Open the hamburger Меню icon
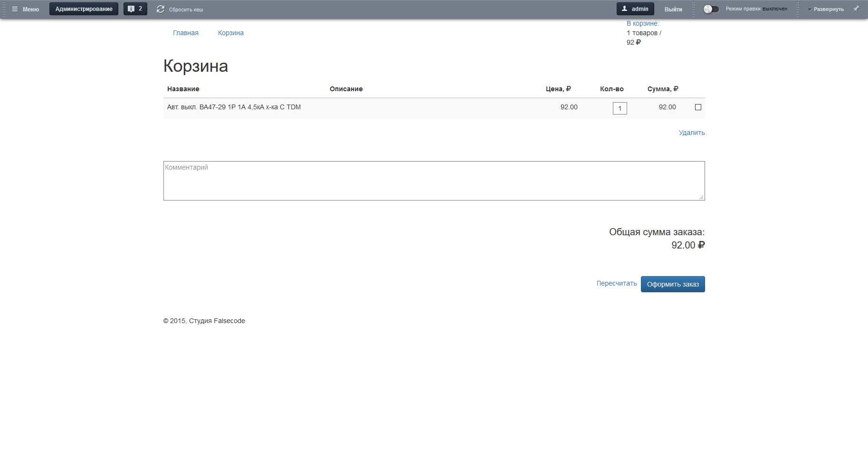This screenshot has height=469, width=868. point(15,9)
